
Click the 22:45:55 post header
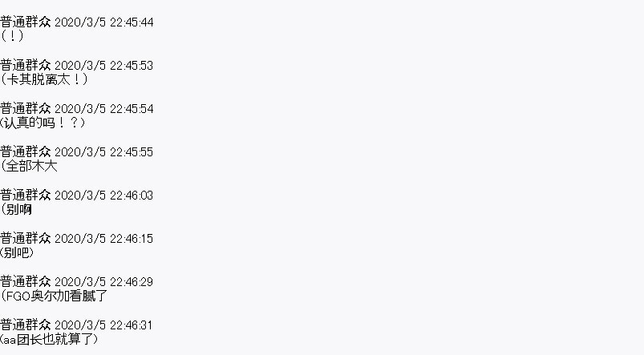(77, 152)
